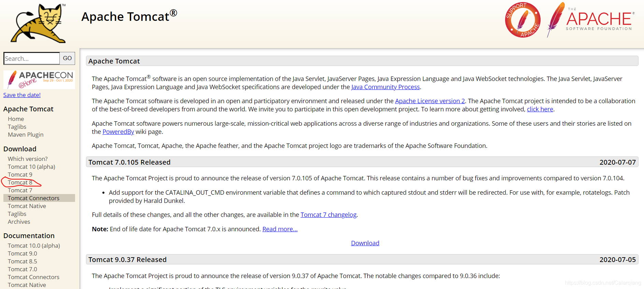Click the Download sidebar heading
Image resolution: width=644 pixels, height=289 pixels.
20,149
